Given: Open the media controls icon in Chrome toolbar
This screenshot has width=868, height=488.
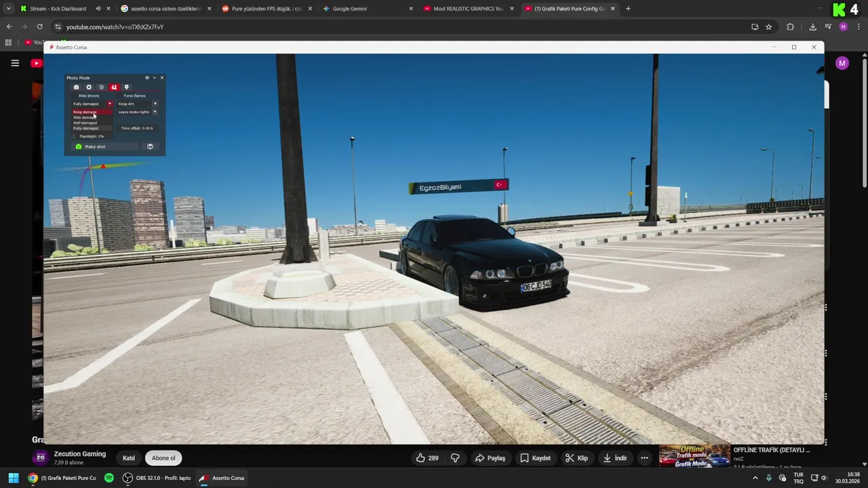Looking at the screenshot, I should (x=828, y=26).
